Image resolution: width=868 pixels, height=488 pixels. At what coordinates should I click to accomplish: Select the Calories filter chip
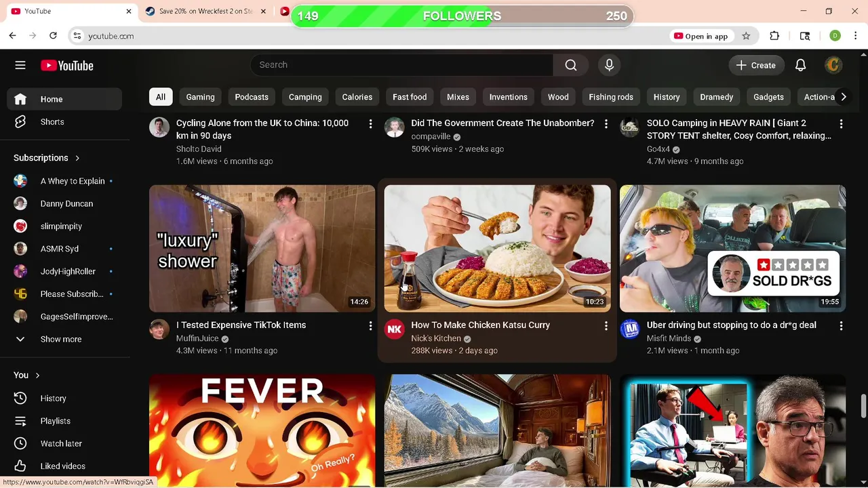click(357, 97)
